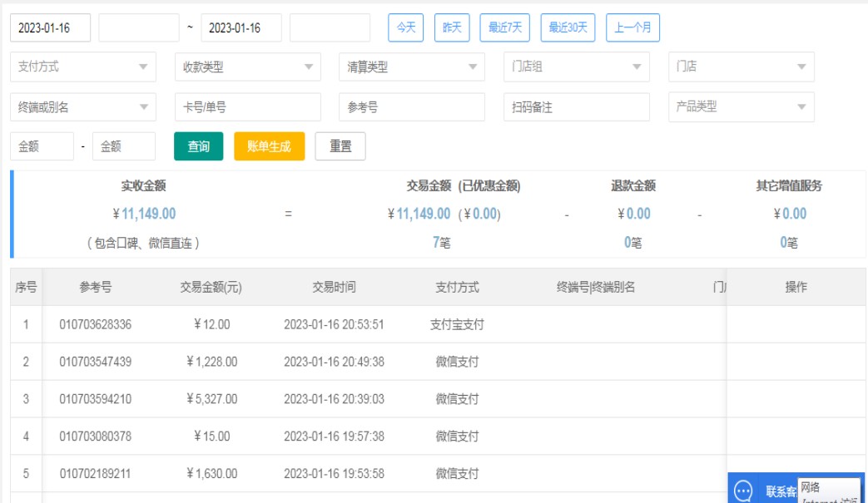Screen dimensions: 868x503
Task: Open the 门店 dropdown selector
Action: coord(741,67)
